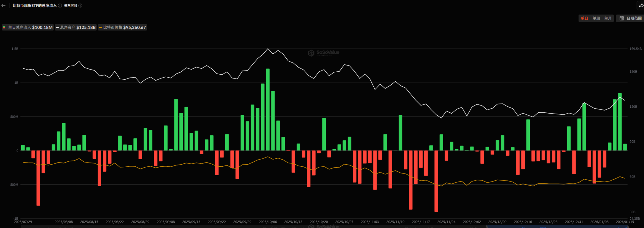Click the 2025/09/08 x-axis date label

click(x=166, y=222)
